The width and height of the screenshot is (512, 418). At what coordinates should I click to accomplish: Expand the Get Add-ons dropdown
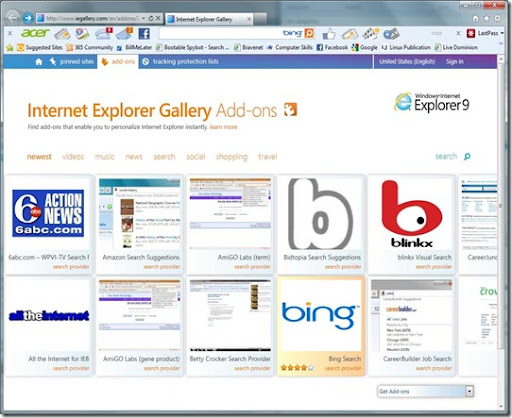(x=469, y=391)
